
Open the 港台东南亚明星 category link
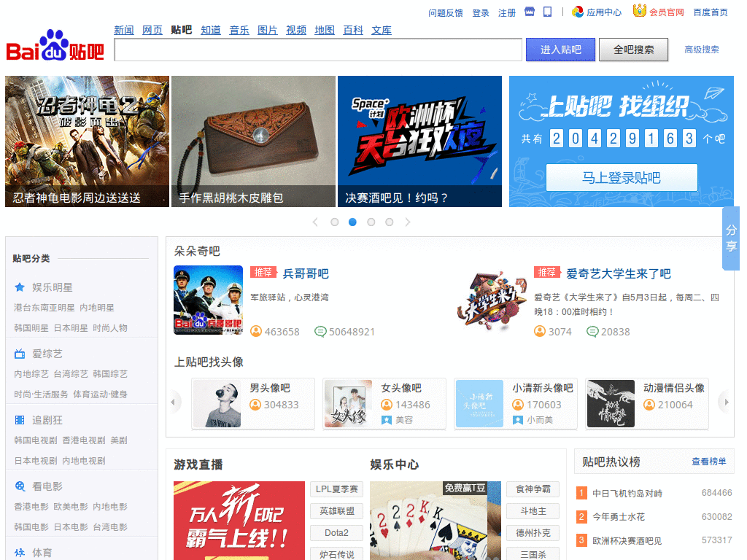click(44, 308)
